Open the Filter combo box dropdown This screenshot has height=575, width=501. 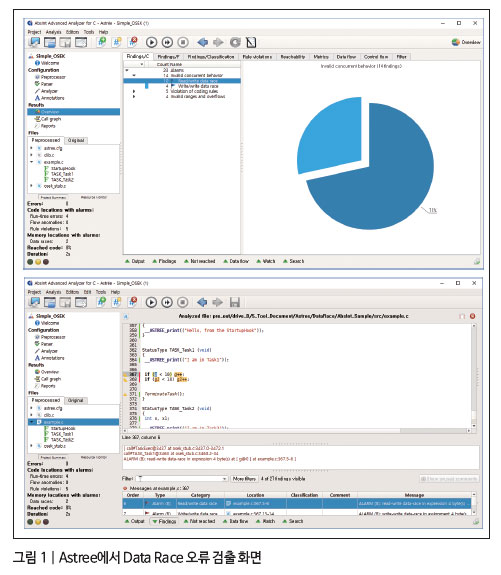(x=224, y=479)
